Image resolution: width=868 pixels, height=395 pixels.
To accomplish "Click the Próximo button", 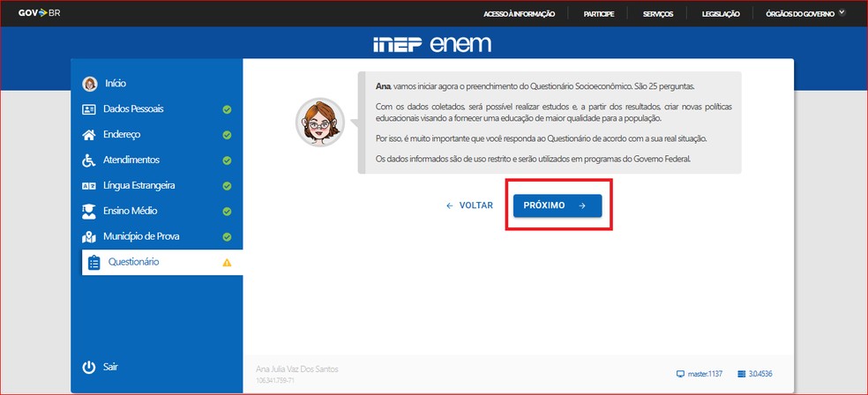I will pos(557,205).
